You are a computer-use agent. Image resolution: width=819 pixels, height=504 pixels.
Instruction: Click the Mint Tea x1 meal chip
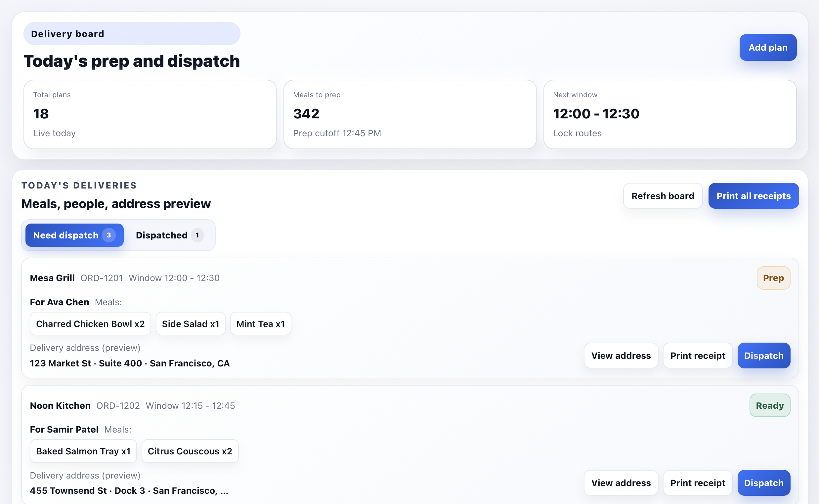click(x=260, y=324)
